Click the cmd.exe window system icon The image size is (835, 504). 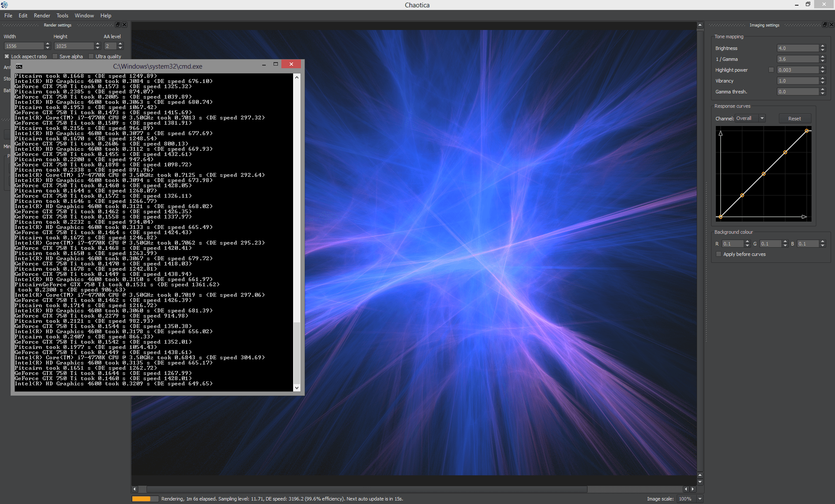pyautogui.click(x=19, y=66)
